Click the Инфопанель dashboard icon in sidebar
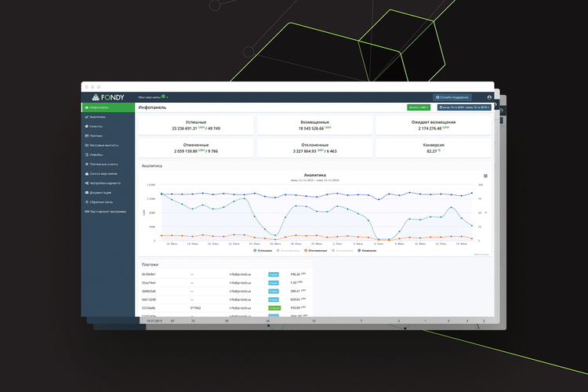The image size is (588, 392). pos(86,107)
